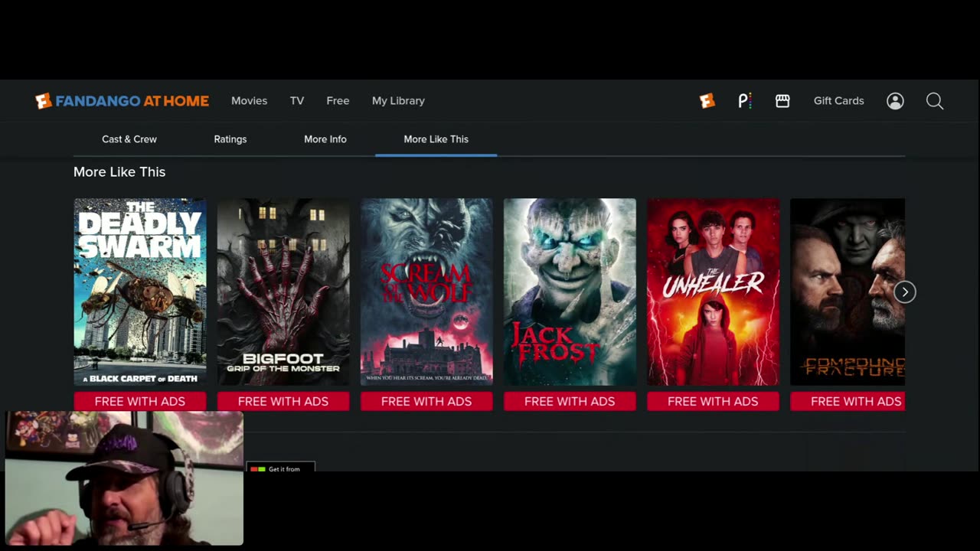Click the webcam overlay video
The width and height of the screenshot is (980, 551).
click(x=124, y=478)
